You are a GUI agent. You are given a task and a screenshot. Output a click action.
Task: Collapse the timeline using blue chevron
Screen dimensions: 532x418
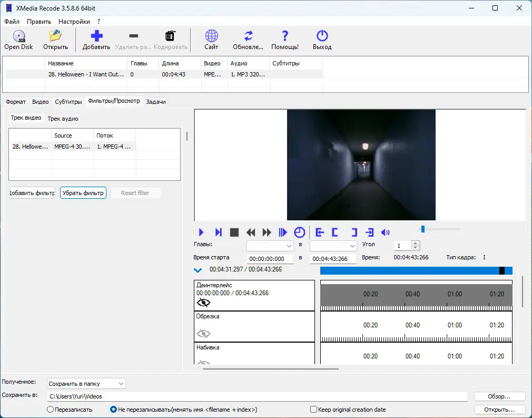[x=198, y=270]
